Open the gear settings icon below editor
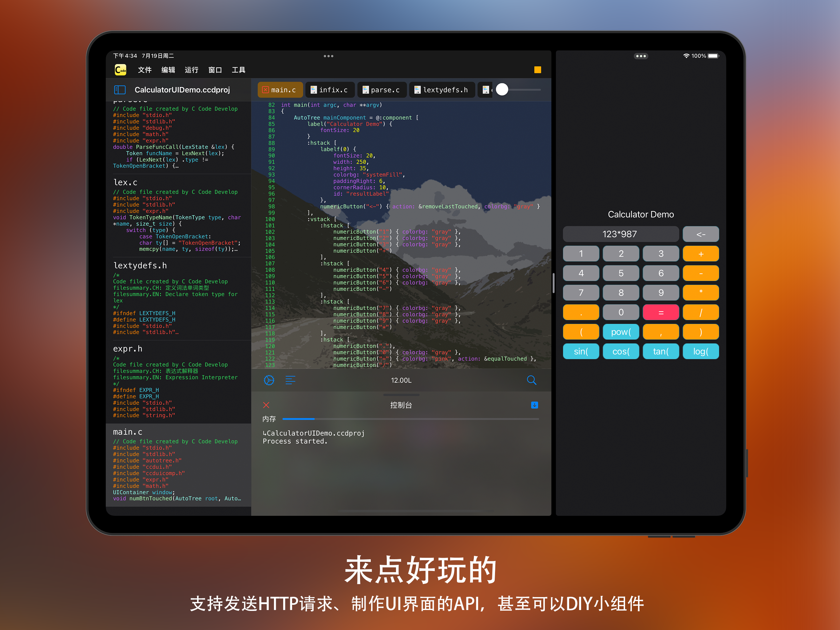Image resolution: width=840 pixels, height=630 pixels. pos(269,380)
